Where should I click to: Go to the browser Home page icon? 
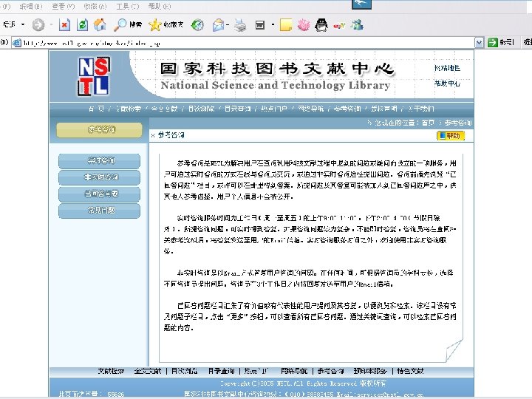tap(100, 25)
